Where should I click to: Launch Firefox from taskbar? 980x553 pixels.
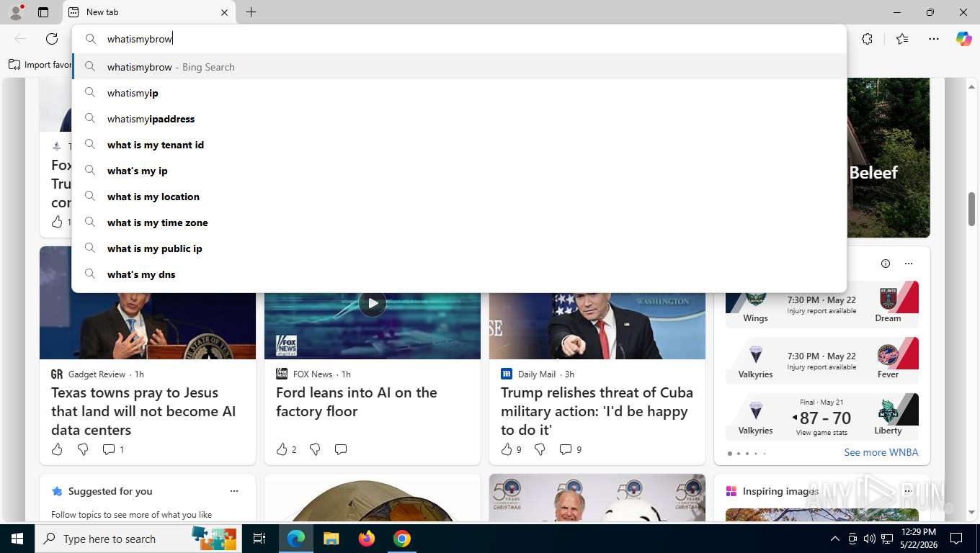point(367,539)
